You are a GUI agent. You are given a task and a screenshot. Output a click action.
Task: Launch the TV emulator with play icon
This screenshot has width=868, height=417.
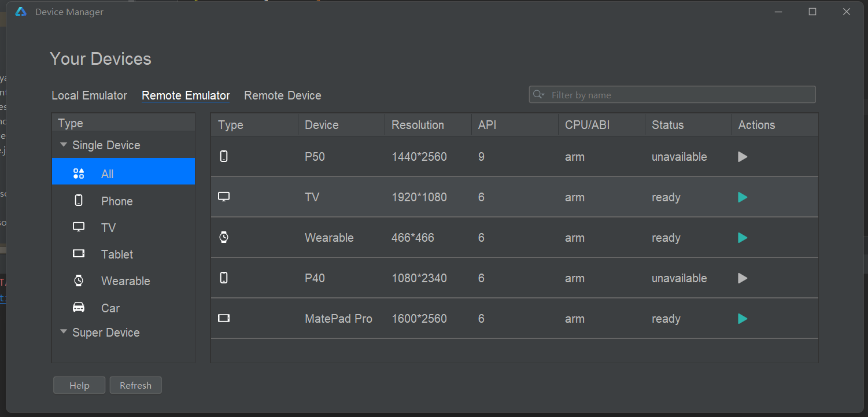[743, 197]
